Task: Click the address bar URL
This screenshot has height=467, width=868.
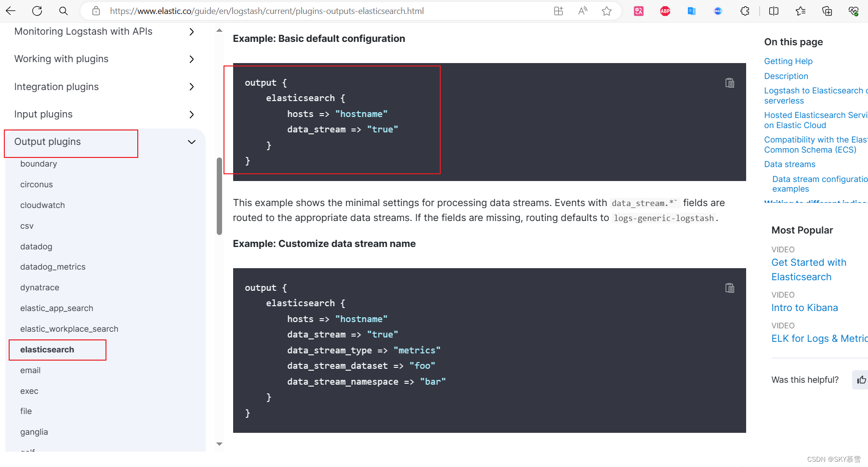Action: click(267, 11)
